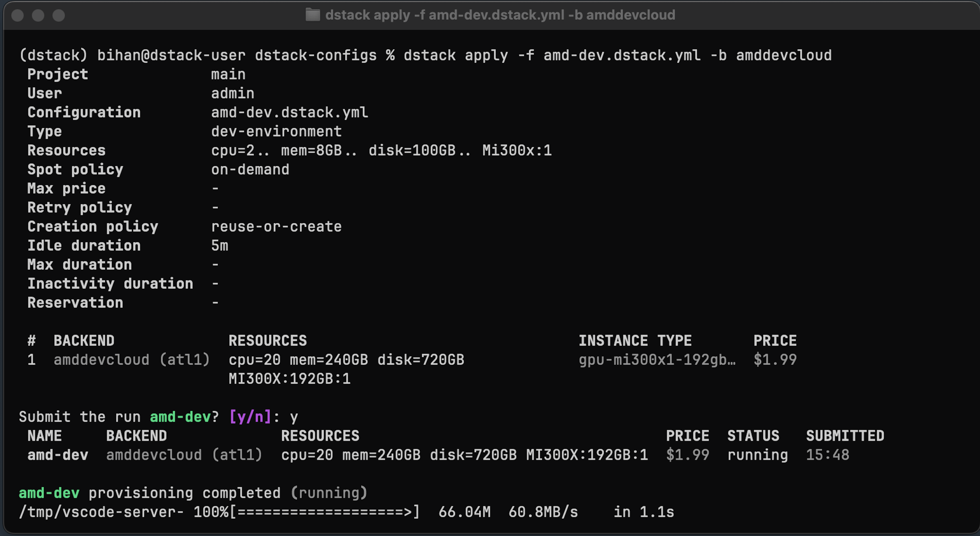Screen dimensions: 980x536
Task: Click the 15:48 submitted time
Action: [827, 455]
